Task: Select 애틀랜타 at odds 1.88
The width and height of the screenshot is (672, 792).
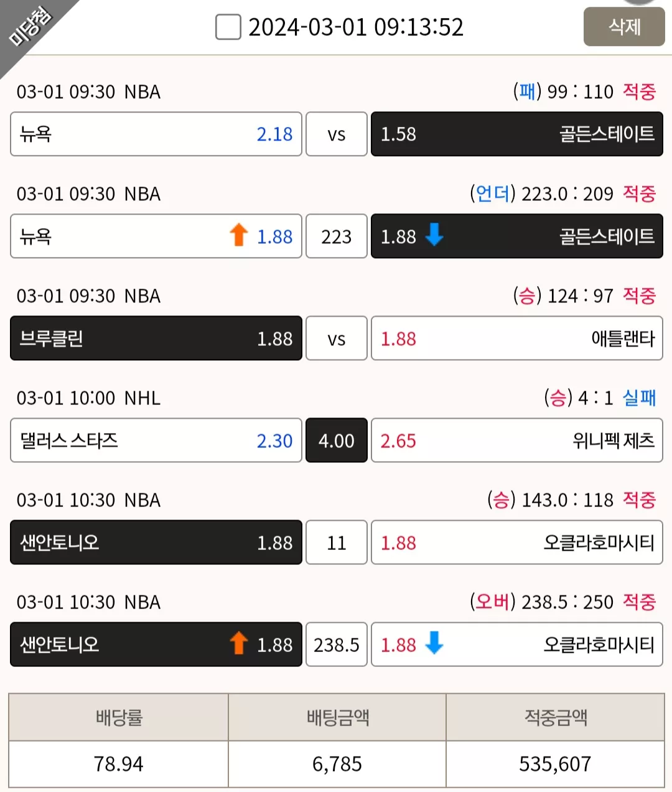Action: pyautogui.click(x=517, y=338)
